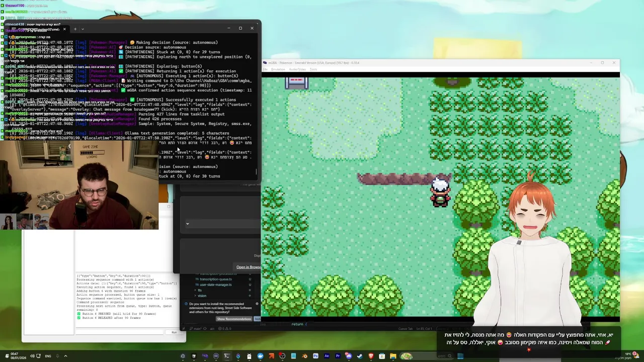This screenshot has height=362, width=644.
Task: Open Docker Desktop whale icon in taskbar
Action: pyautogui.click(x=260, y=356)
